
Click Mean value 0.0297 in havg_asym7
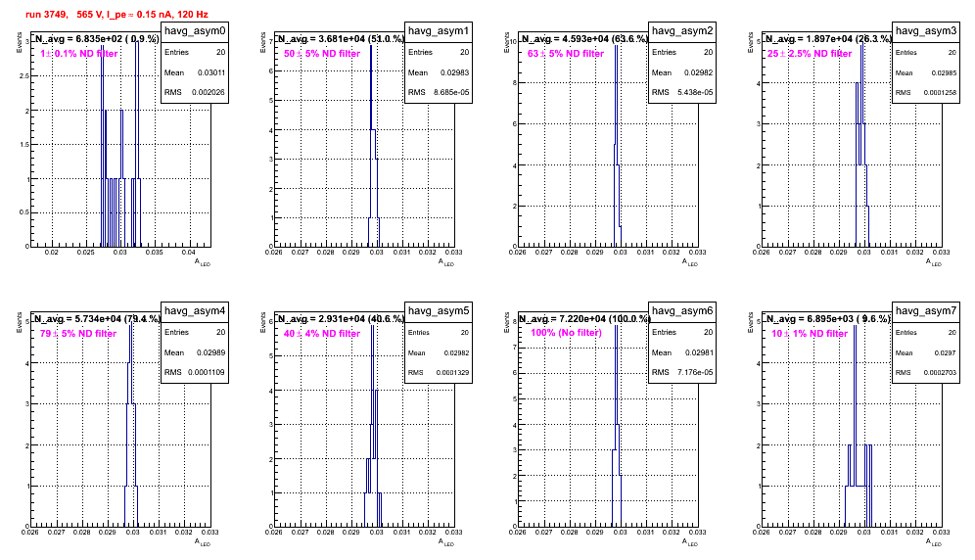946,352
